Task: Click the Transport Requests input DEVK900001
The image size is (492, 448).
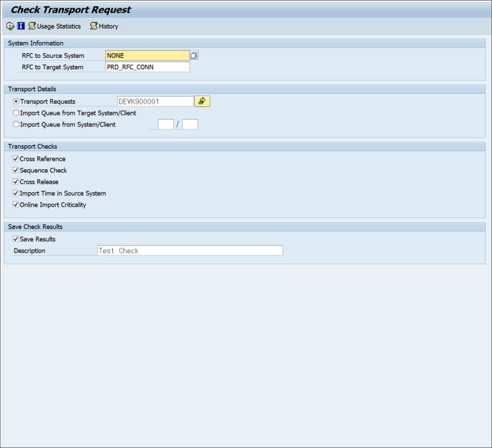Action: [x=155, y=101]
